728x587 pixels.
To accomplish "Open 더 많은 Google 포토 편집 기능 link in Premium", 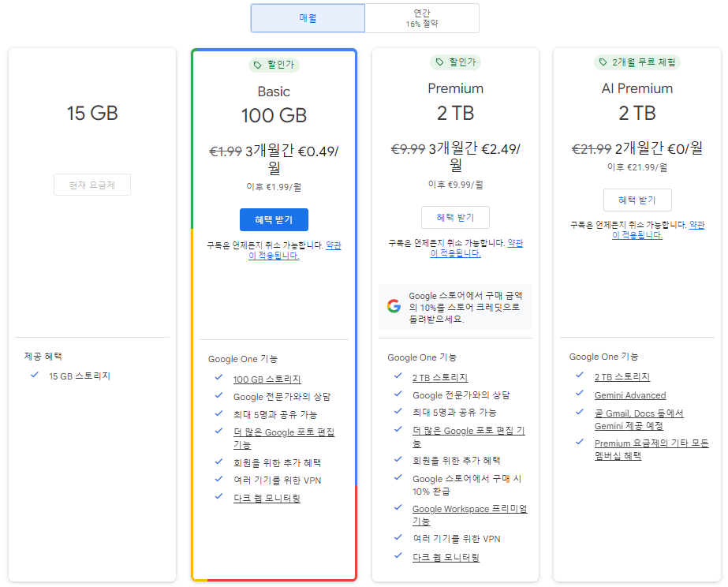I will [x=469, y=437].
